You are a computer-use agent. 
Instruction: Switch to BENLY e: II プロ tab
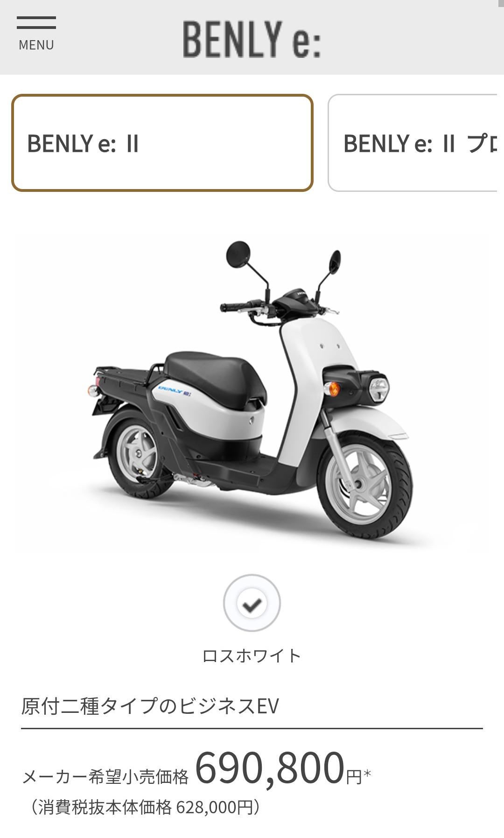[x=416, y=143]
